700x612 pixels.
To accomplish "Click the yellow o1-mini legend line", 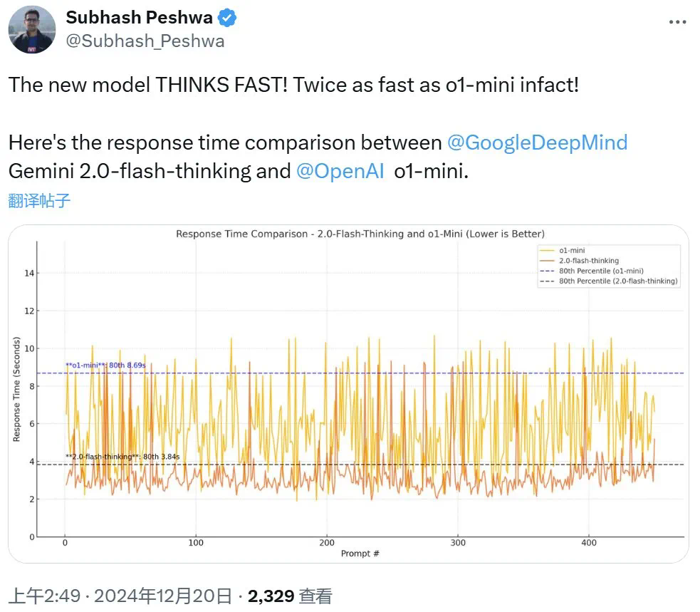I will (x=546, y=250).
